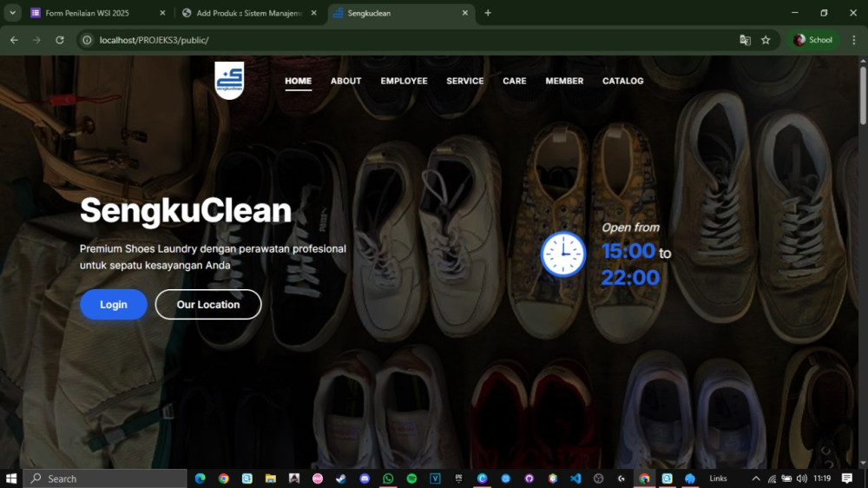
Task: Bookmark this page with star icon
Action: (766, 40)
